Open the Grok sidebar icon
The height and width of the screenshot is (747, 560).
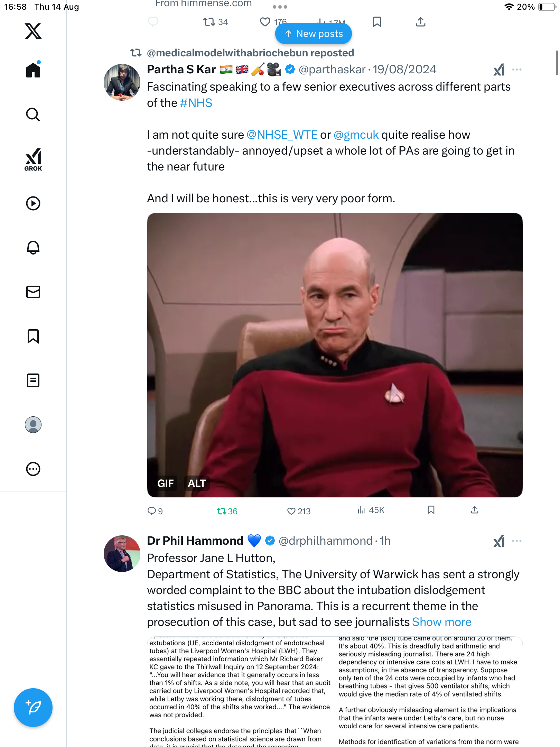(x=33, y=159)
